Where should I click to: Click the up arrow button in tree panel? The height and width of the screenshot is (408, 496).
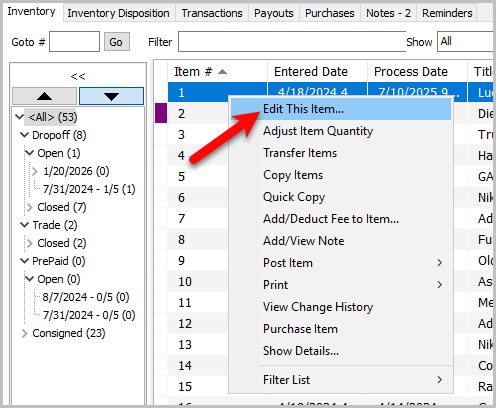coord(44,96)
